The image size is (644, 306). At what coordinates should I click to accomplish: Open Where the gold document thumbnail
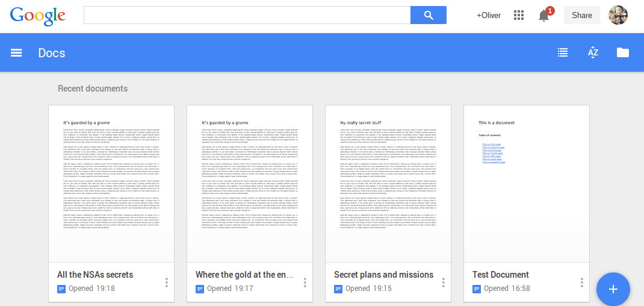coord(250,184)
